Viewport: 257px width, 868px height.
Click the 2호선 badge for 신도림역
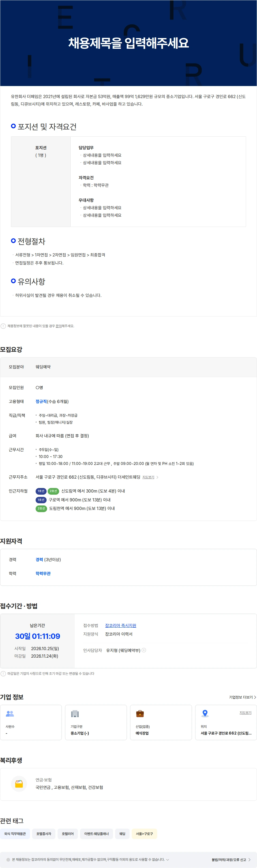(53, 491)
